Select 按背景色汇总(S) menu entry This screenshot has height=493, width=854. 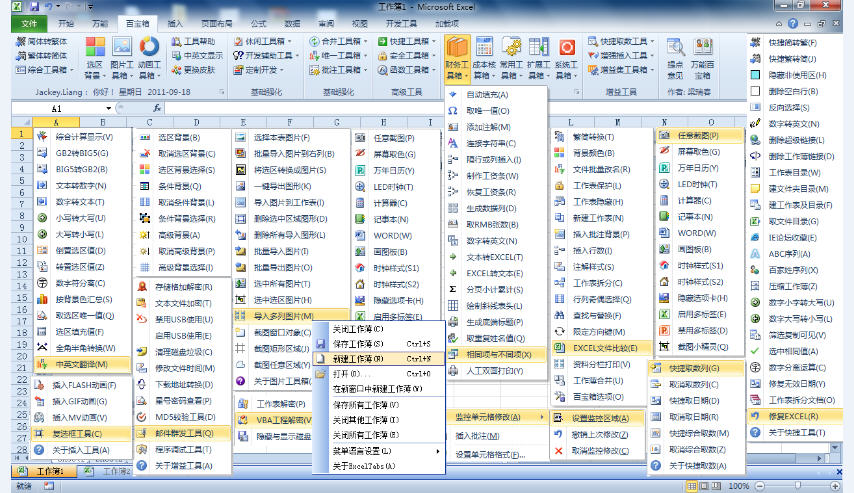tap(83, 299)
